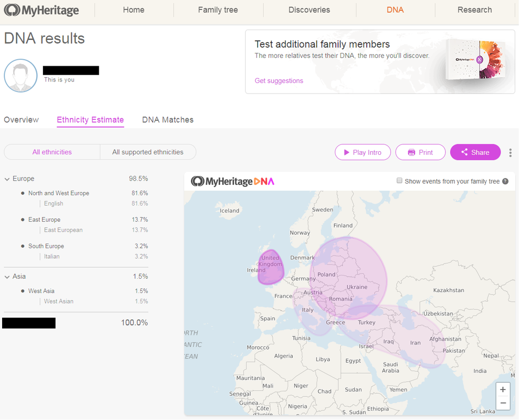Click the Test additional family members heading
This screenshot has width=520, height=420.
pos(322,44)
